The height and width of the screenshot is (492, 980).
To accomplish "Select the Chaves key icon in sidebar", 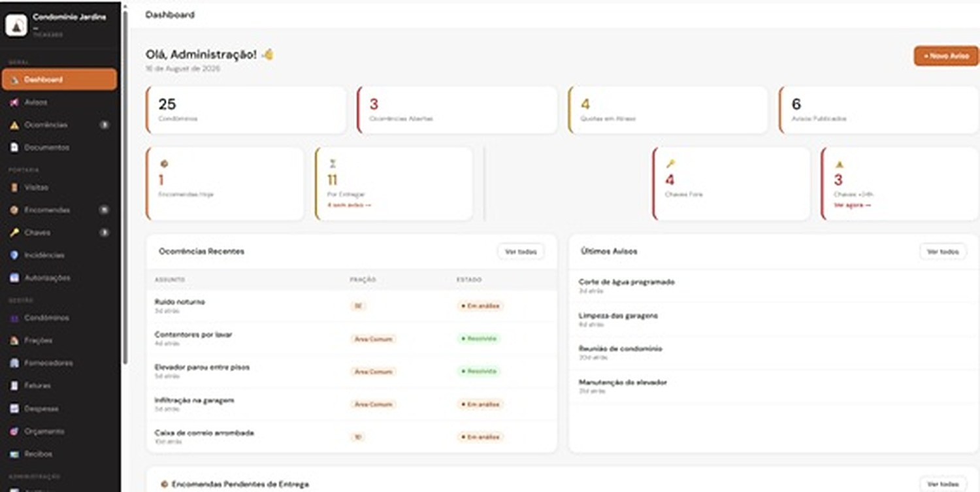I will 14,233.
